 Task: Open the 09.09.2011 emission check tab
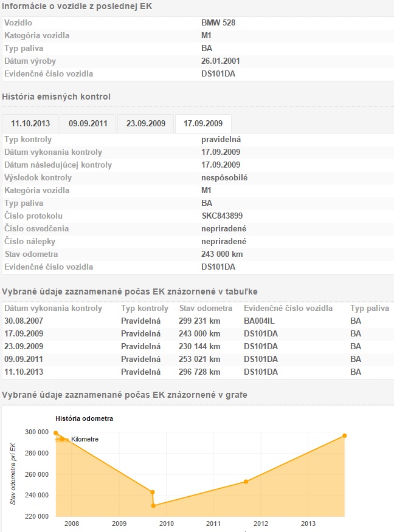click(88, 123)
